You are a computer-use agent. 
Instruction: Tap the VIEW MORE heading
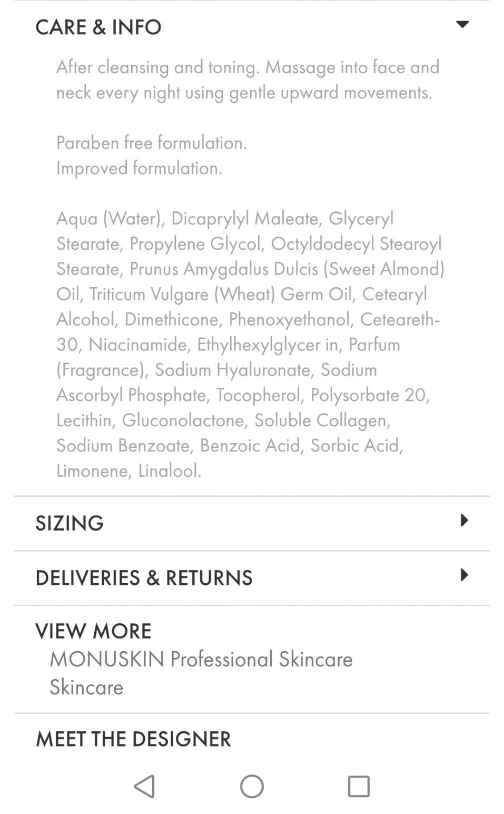coord(93,631)
